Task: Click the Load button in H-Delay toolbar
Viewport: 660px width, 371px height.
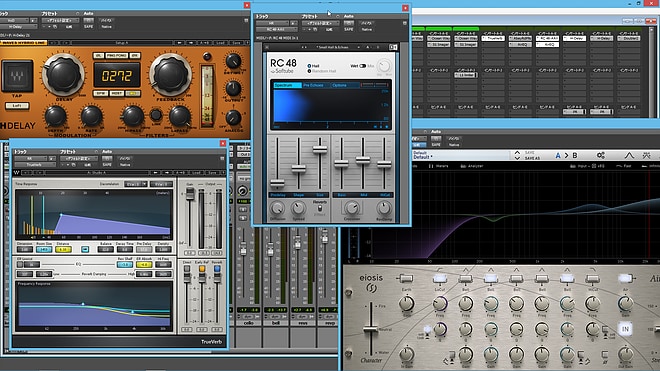Action: point(220,43)
